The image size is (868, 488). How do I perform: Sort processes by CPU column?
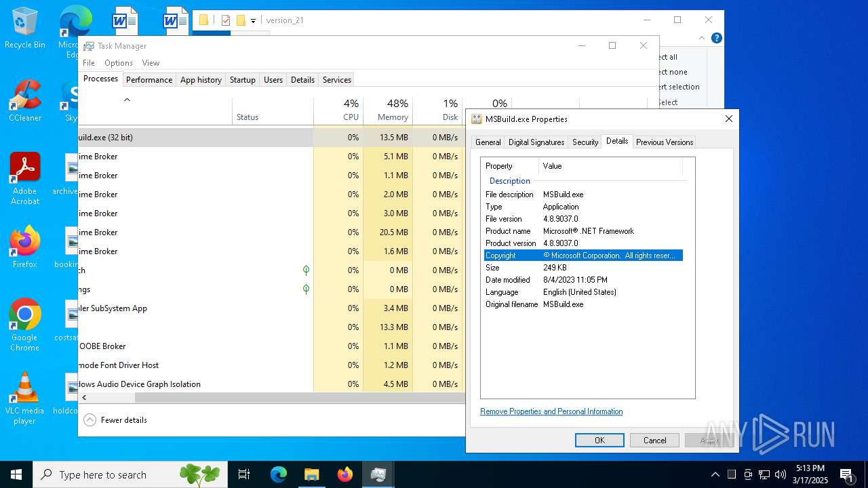pos(338,110)
